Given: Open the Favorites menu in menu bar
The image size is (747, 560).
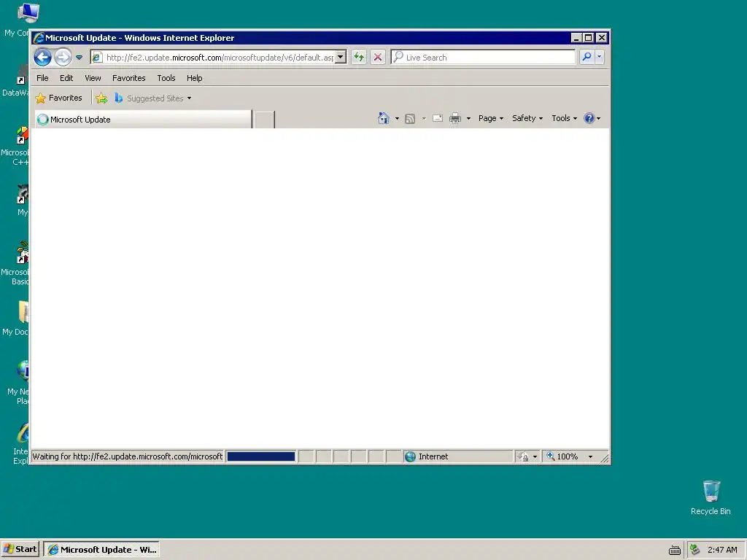Looking at the screenshot, I should coord(128,78).
